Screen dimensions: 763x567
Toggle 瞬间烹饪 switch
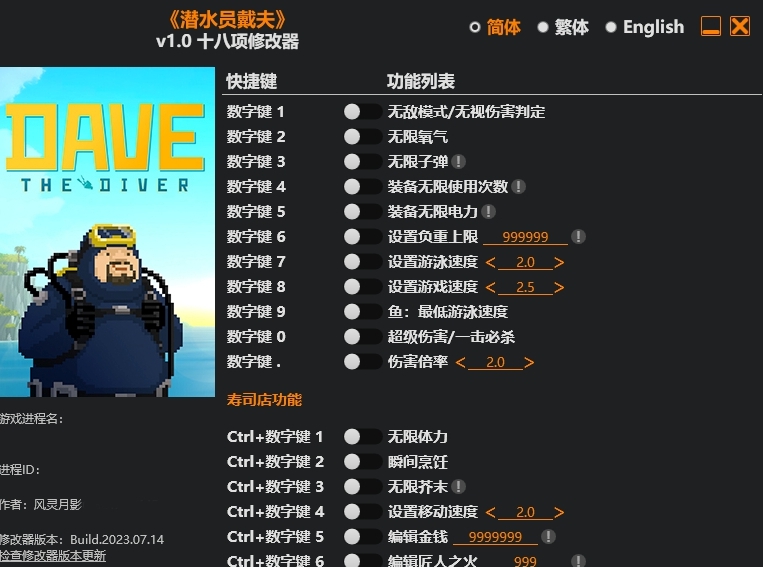click(x=363, y=461)
